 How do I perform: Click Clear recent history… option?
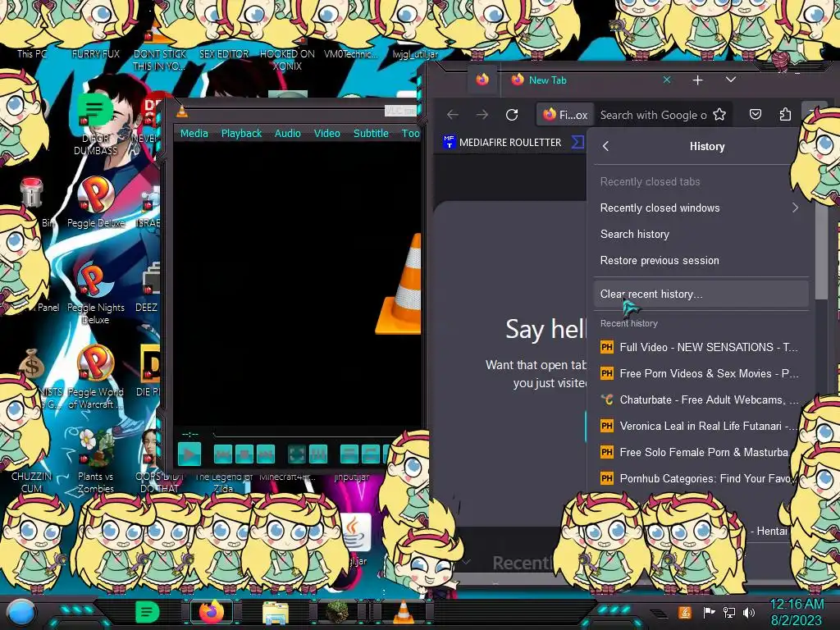point(701,294)
